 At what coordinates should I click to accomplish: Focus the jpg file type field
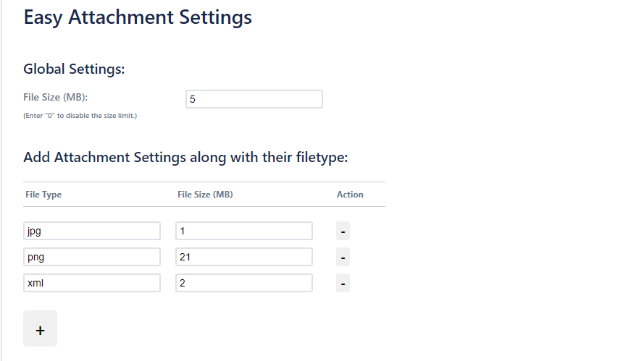coord(91,231)
